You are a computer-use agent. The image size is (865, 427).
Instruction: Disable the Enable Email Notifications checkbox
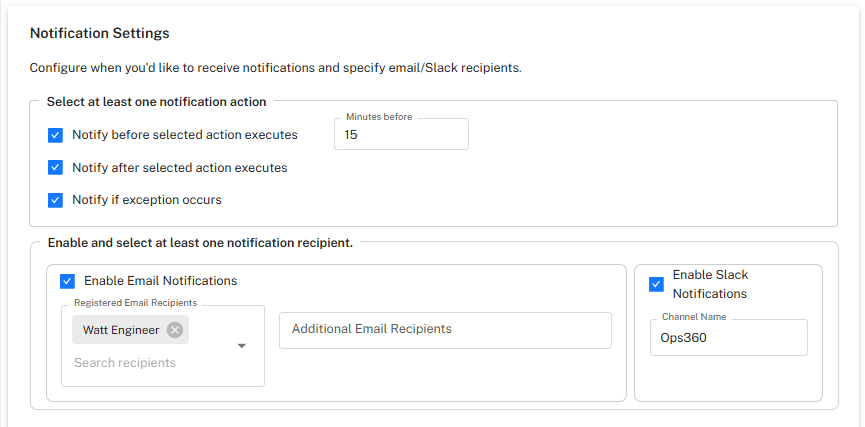67,281
